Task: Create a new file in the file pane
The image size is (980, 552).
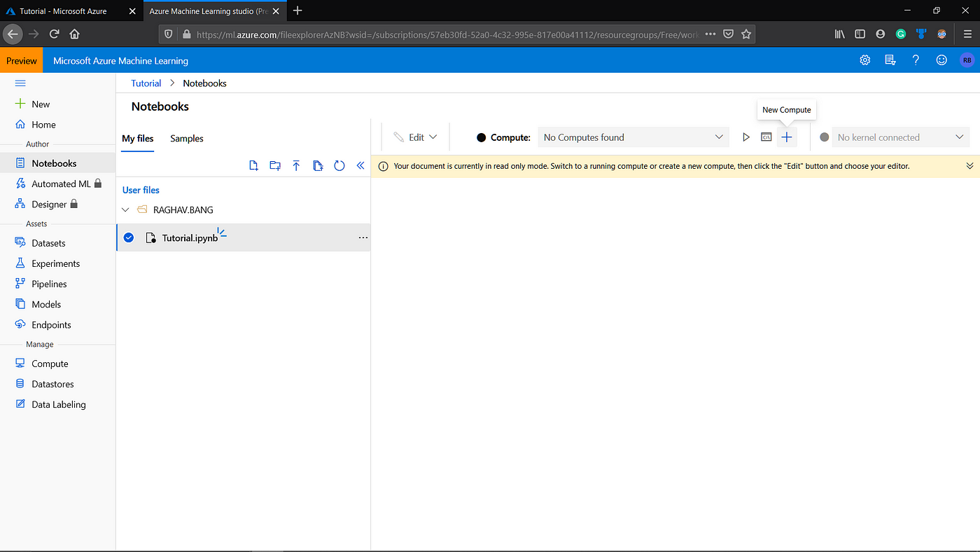Action: click(x=254, y=165)
